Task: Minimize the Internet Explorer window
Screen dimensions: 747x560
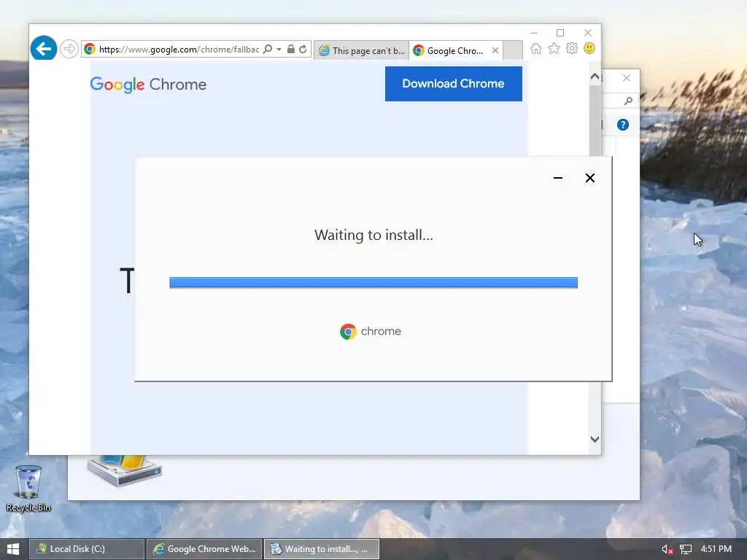Action: point(534,33)
